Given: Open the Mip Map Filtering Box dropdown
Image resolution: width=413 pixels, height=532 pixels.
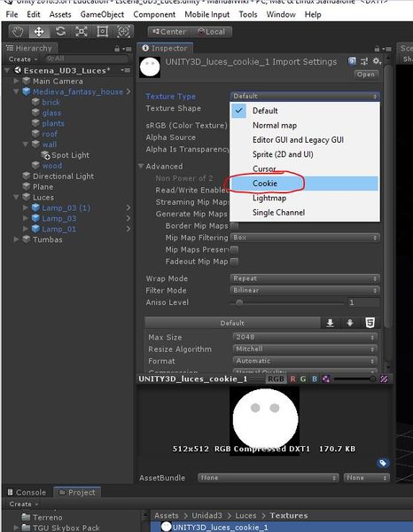Looking at the screenshot, I should click(305, 238).
